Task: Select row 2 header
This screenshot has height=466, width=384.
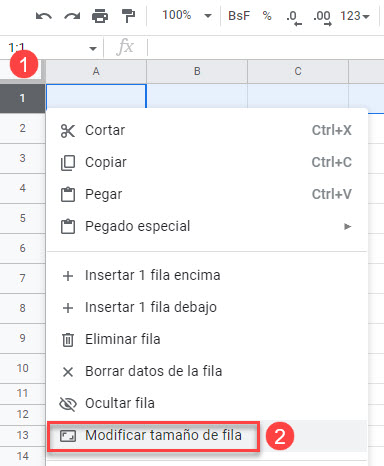Action: [22, 128]
